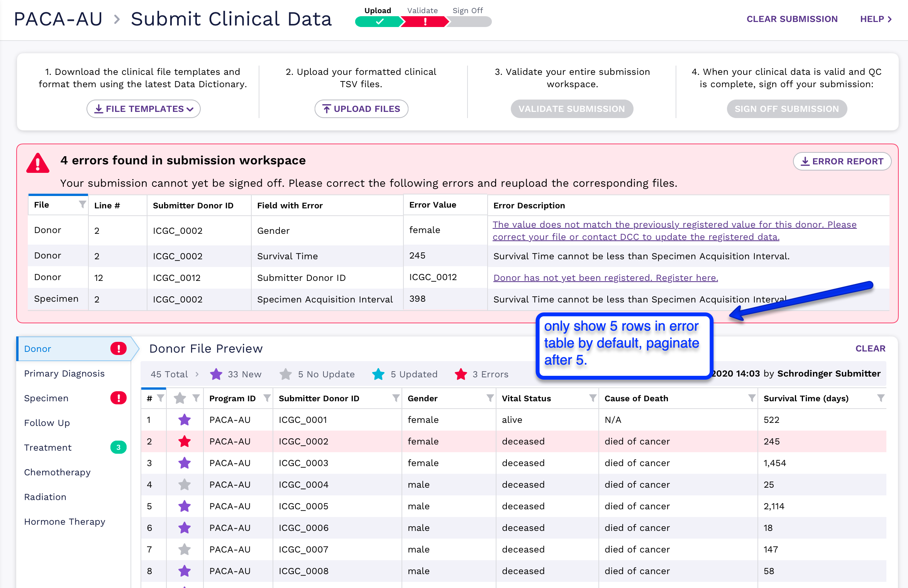The height and width of the screenshot is (588, 908).
Task: Click the PACA-AU breadcrumb title
Action: click(58, 19)
